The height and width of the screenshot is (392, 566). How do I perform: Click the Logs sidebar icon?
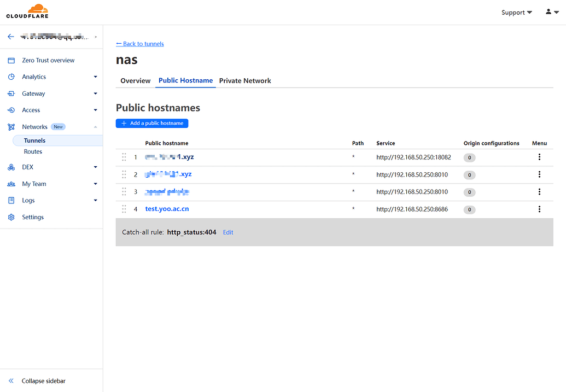coord(11,200)
